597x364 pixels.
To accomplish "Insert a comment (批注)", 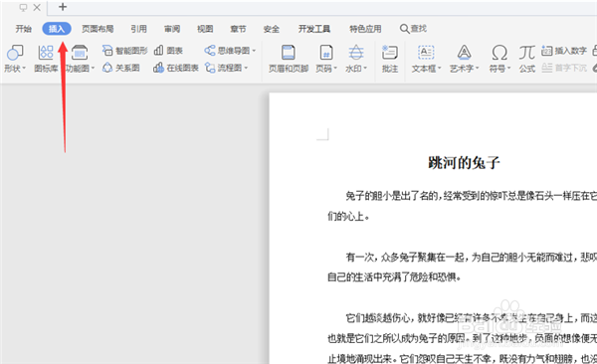I will click(x=390, y=59).
